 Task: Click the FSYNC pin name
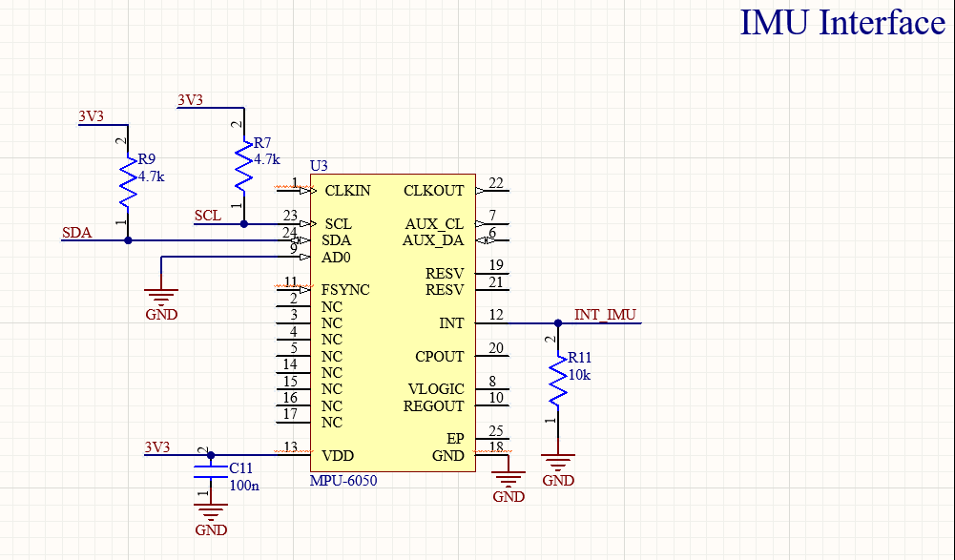(345, 290)
